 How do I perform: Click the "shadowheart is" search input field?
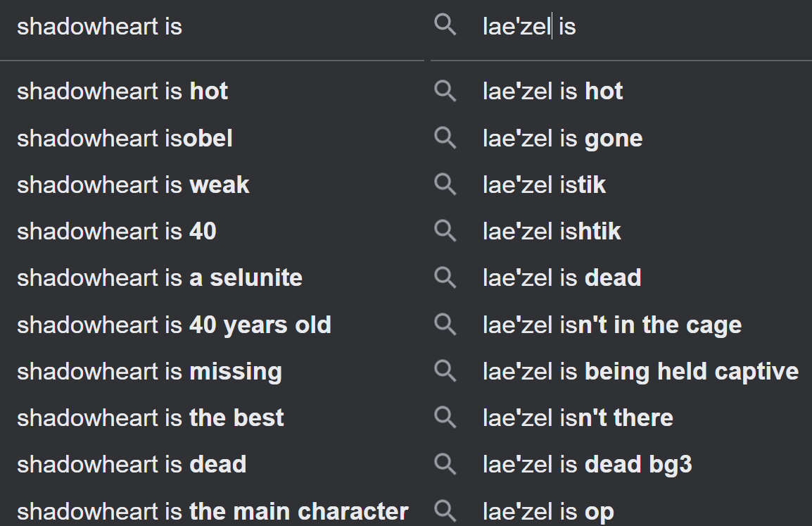tap(211, 27)
